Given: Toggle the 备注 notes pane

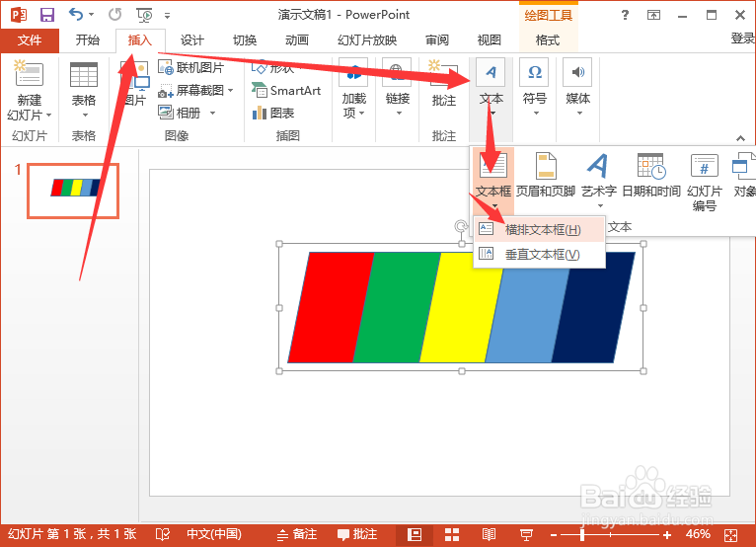Looking at the screenshot, I should click(297, 534).
